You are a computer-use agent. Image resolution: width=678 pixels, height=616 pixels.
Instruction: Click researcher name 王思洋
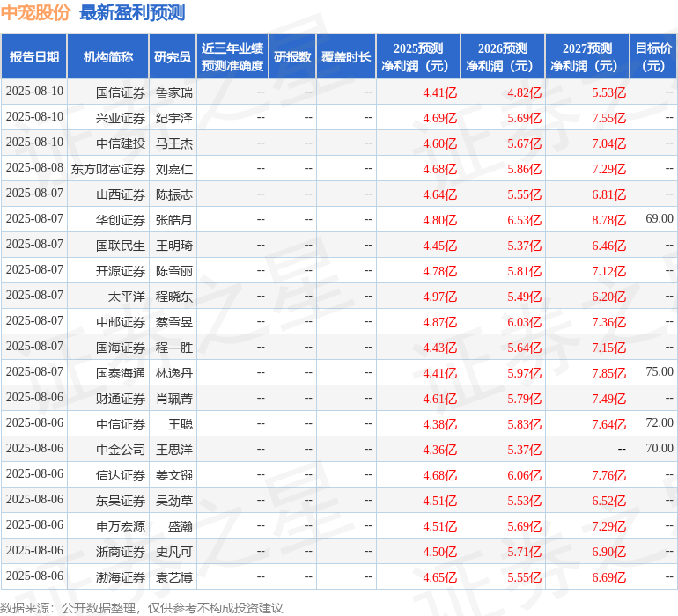[x=173, y=450]
